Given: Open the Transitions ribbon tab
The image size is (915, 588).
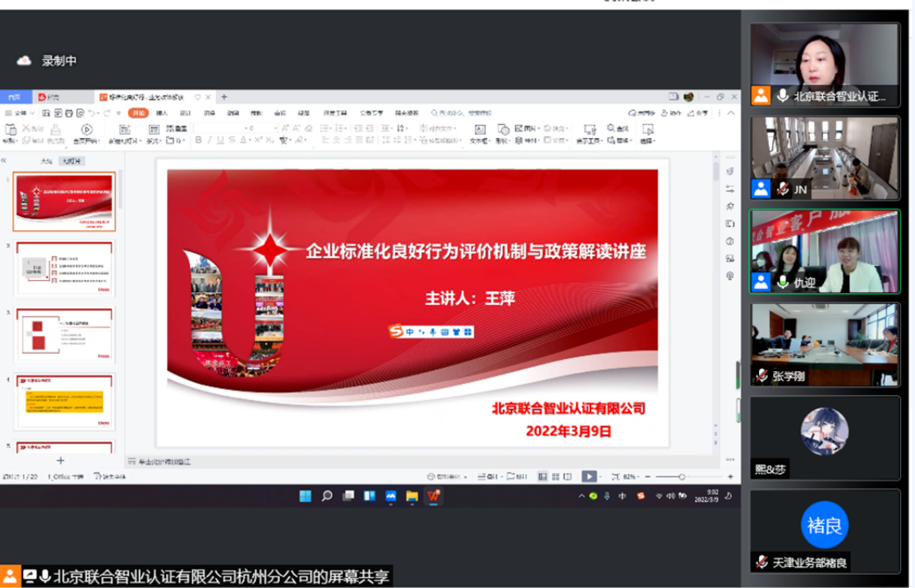Looking at the screenshot, I should 209,113.
